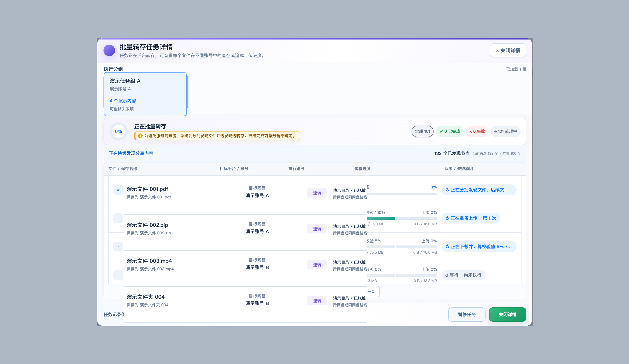Click the 流转 badge in the 001.pdf row
Image resolution: width=629 pixels, height=364 pixels.
(317, 193)
